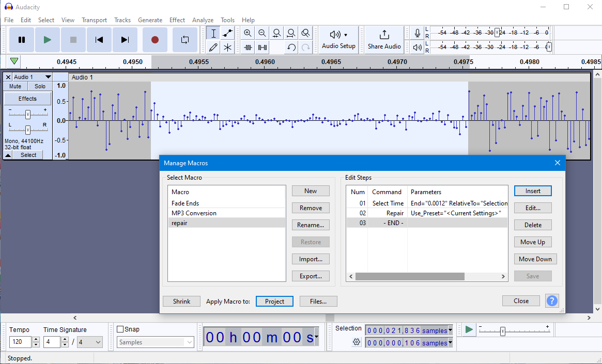
Task: Apply macro to Project button
Action: [274, 302]
